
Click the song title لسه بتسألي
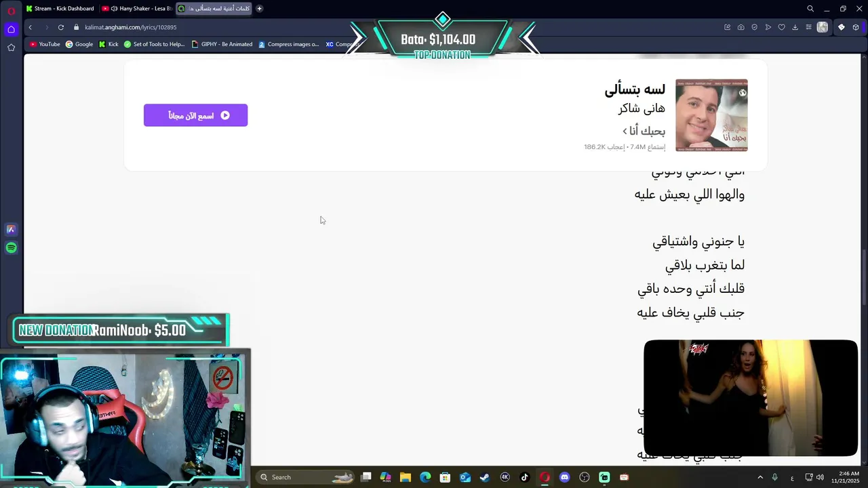click(635, 89)
